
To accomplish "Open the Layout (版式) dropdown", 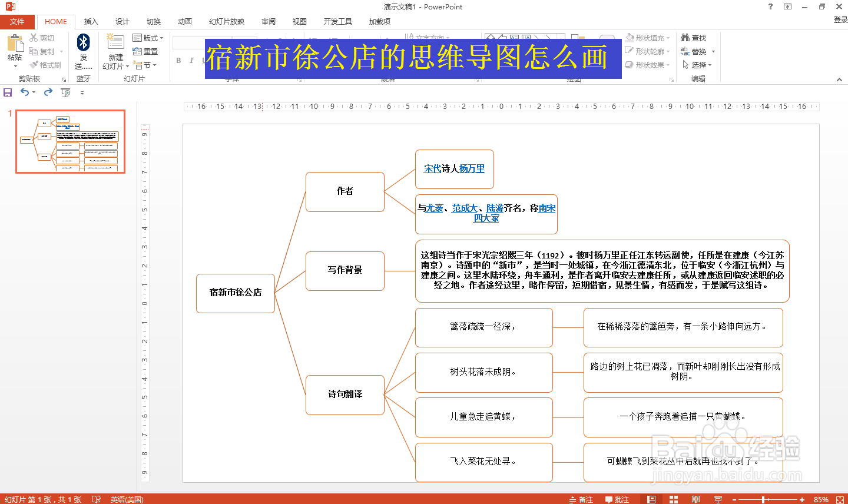I will coord(148,38).
